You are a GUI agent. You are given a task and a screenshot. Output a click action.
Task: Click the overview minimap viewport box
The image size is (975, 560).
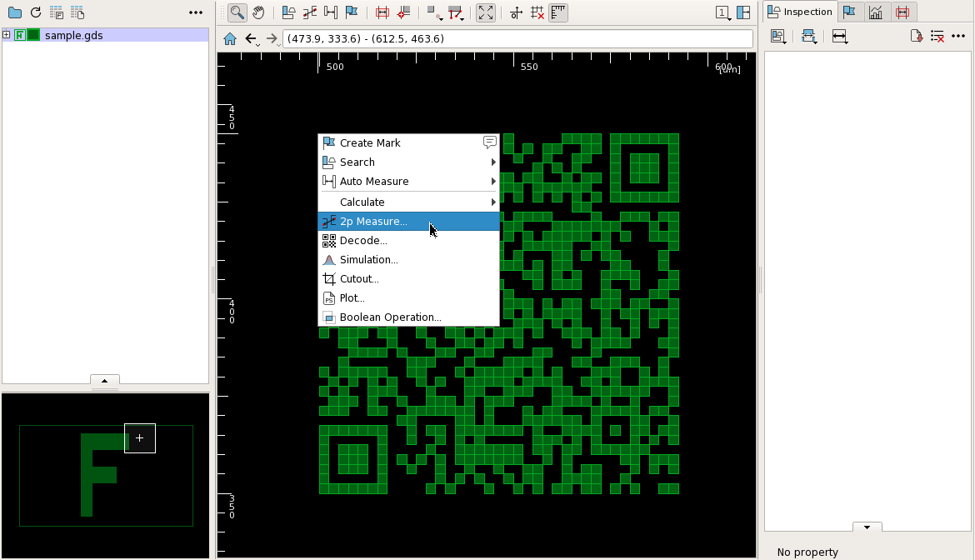point(140,438)
